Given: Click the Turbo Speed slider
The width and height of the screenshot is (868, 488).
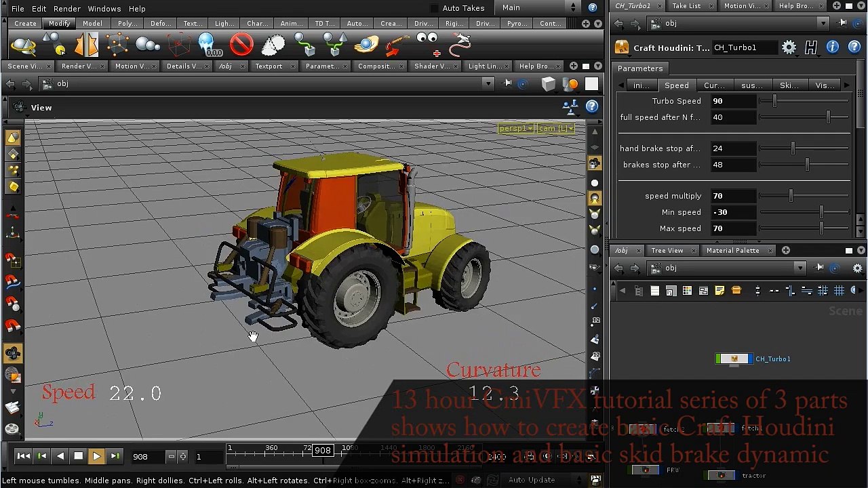Looking at the screenshot, I should tap(804, 101).
